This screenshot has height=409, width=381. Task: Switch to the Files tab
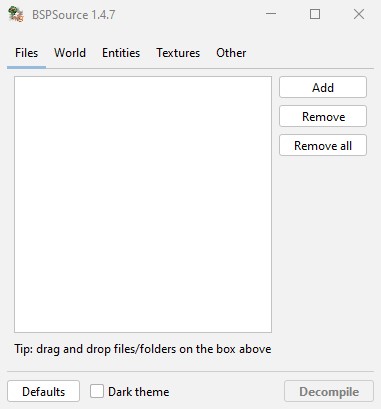tap(26, 53)
